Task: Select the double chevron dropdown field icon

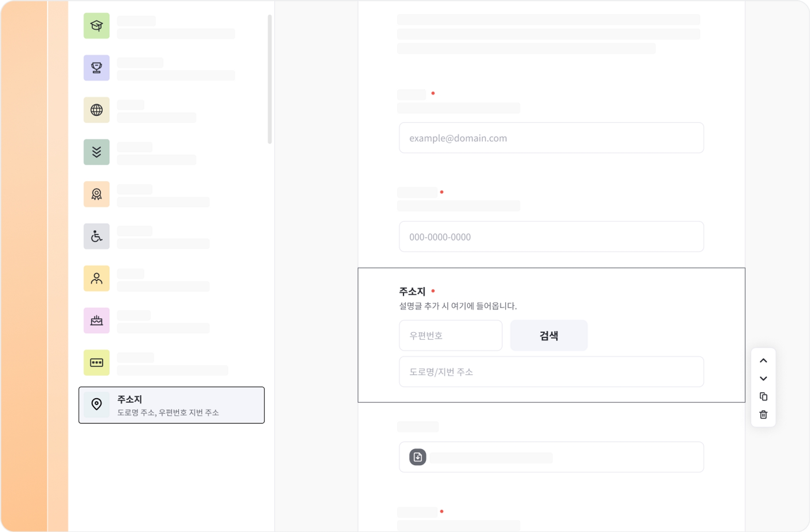Action: point(96,152)
